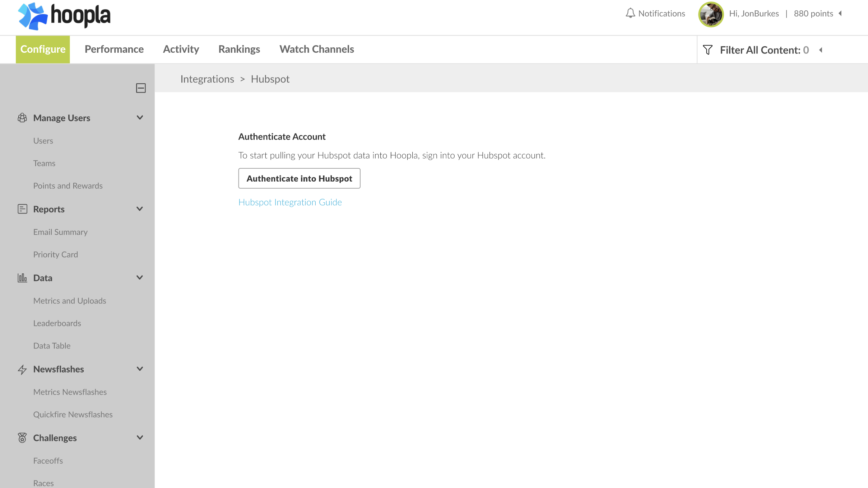Open the Hubspot Integration Guide link
Image resolution: width=868 pixels, height=488 pixels.
(x=290, y=202)
